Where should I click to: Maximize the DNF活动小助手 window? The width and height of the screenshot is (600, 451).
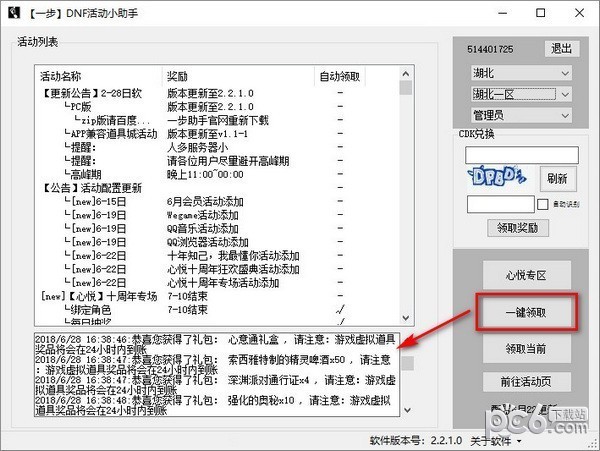click(x=541, y=13)
